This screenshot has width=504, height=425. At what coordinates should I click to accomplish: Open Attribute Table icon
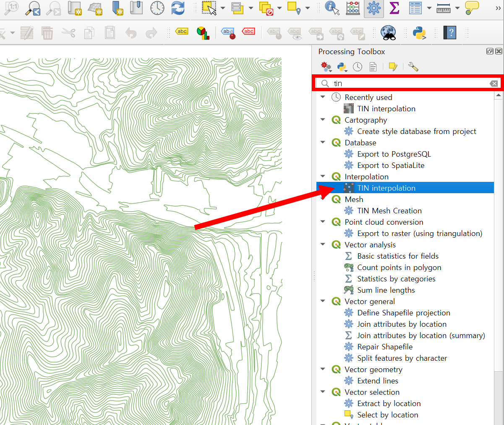click(x=415, y=8)
